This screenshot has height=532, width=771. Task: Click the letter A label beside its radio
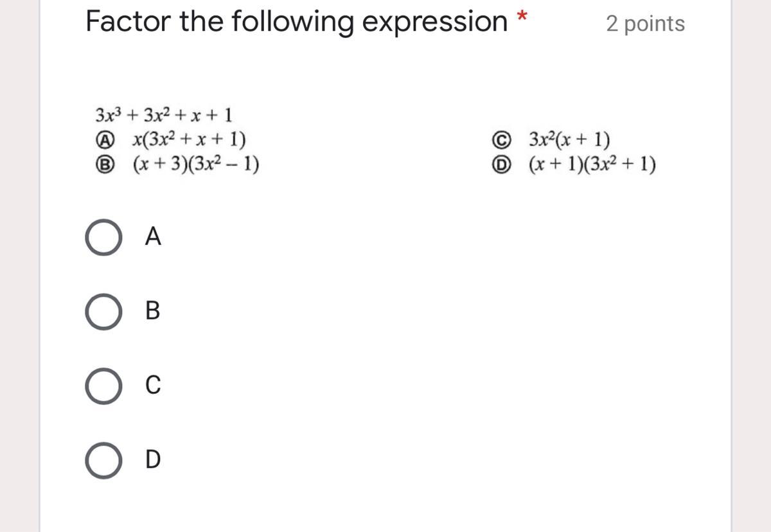coord(153,237)
